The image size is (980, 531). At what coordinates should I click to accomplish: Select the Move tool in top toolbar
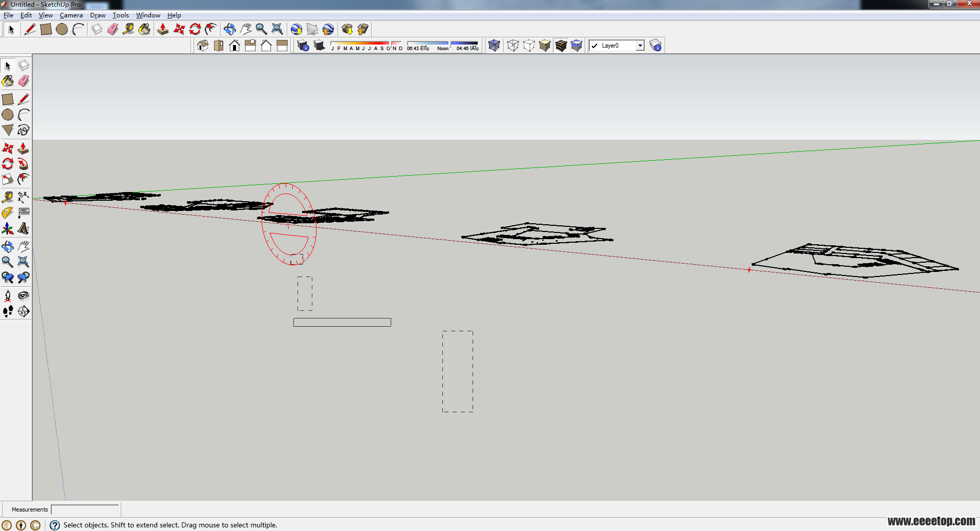coord(179,29)
